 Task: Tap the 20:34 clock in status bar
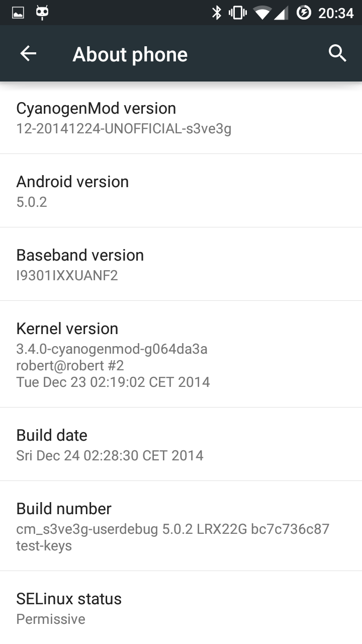pyautogui.click(x=336, y=13)
